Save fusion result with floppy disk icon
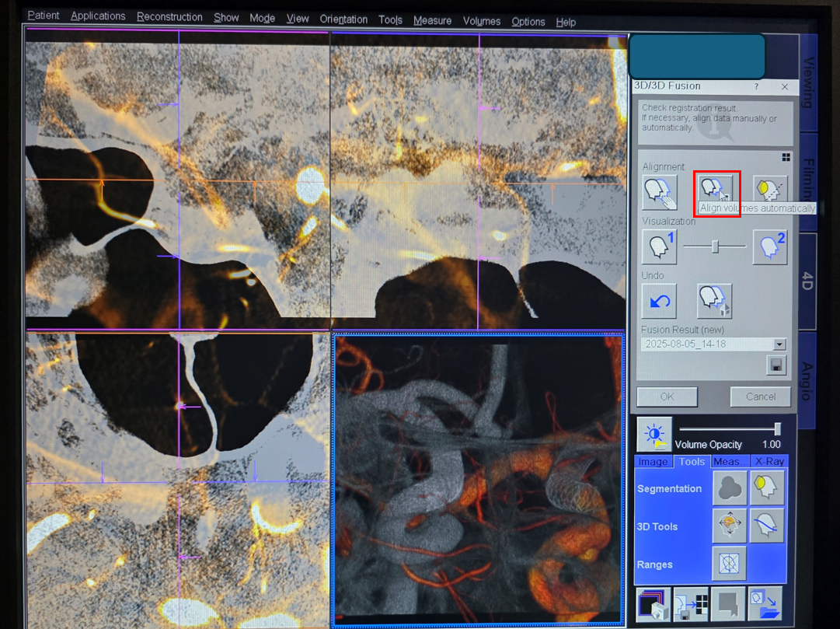 point(776,365)
